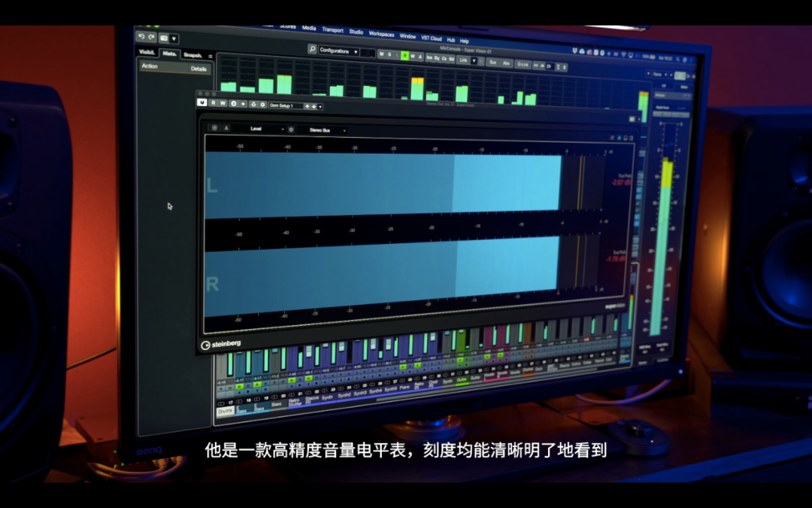Select the Piano channel label
The height and width of the screenshot is (508, 812).
point(405,388)
